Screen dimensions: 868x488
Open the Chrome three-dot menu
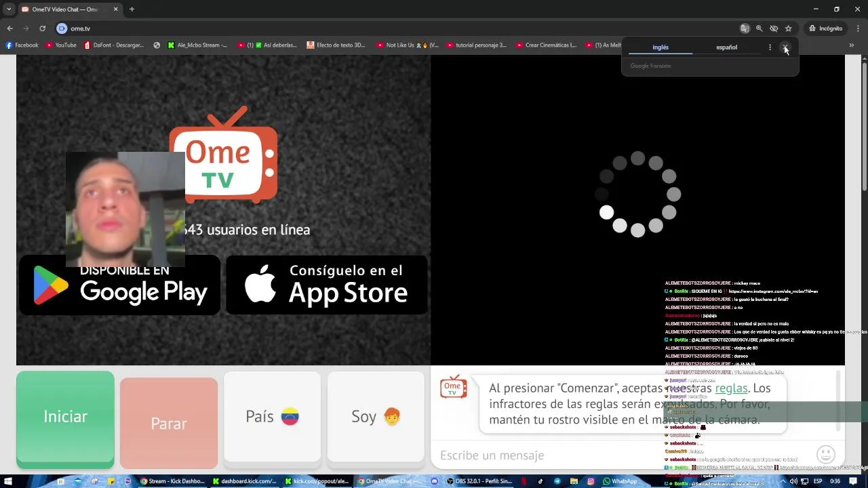tap(858, 28)
